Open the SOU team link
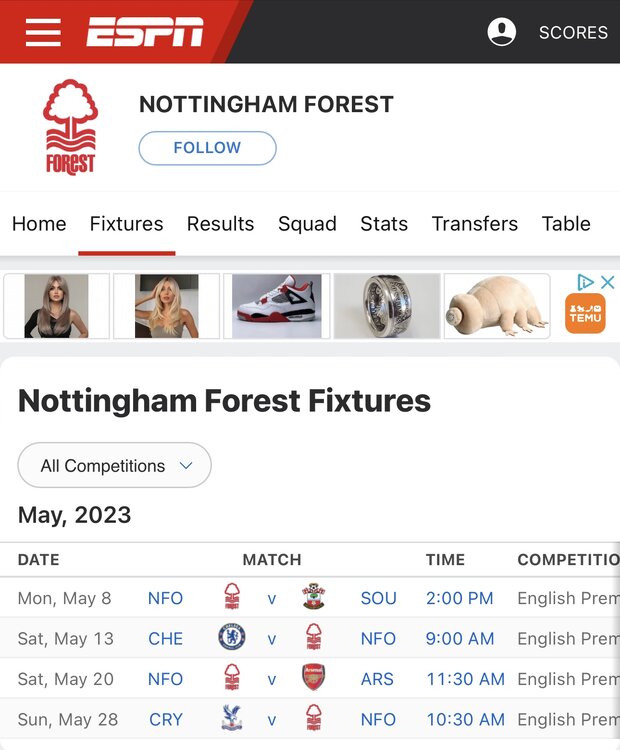The image size is (620, 750). (x=378, y=598)
